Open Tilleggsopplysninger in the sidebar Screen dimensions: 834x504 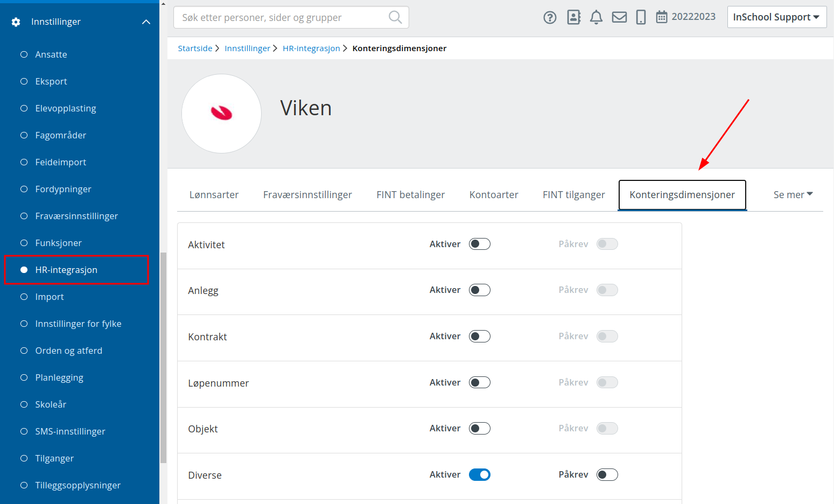click(x=78, y=485)
